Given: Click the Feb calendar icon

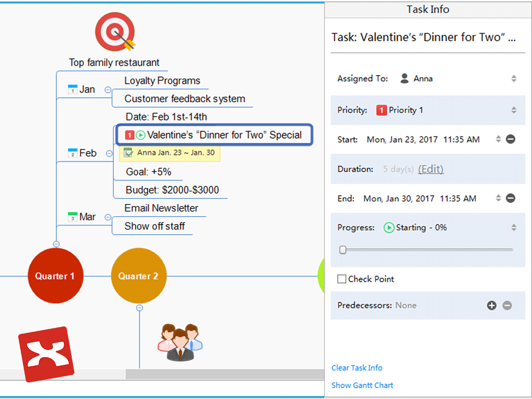Looking at the screenshot, I should (73, 153).
